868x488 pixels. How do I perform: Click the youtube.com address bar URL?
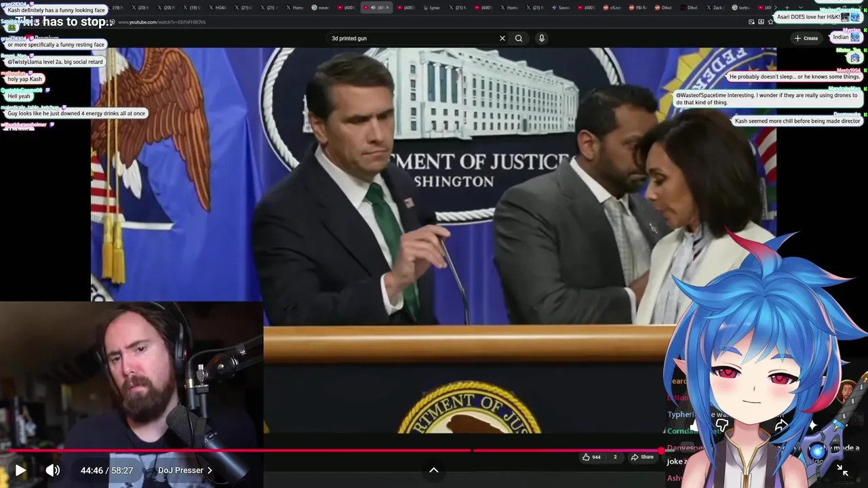163,22
